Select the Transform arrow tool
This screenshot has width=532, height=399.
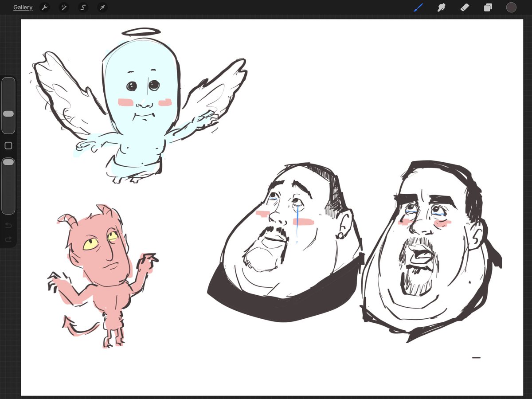pyautogui.click(x=102, y=7)
